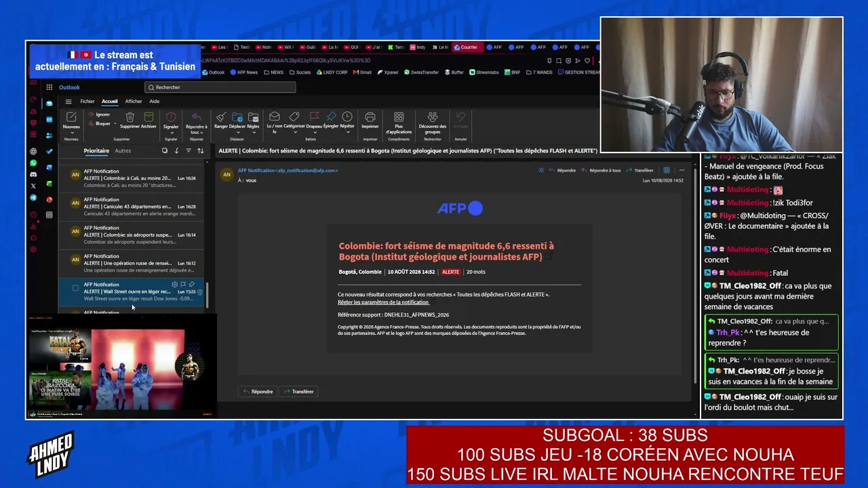Expand the Règles dropdown
This screenshot has height=488, width=868.
pos(253,133)
